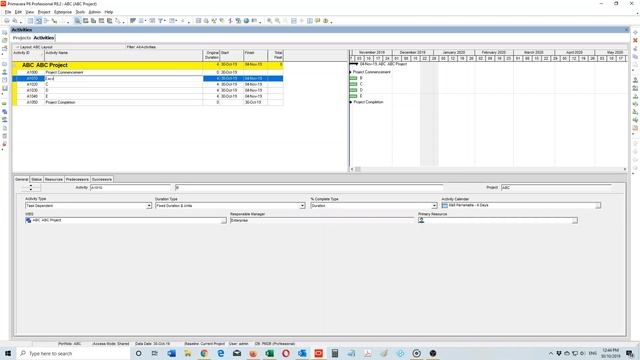Click Gantt scrollbar right arrow
This screenshot has width=640, height=360.
625,169
